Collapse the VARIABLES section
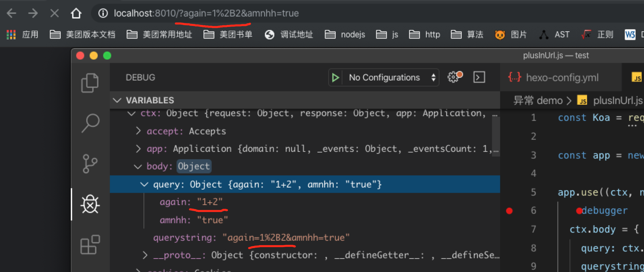Screen dimensions: 644x272 [117, 100]
